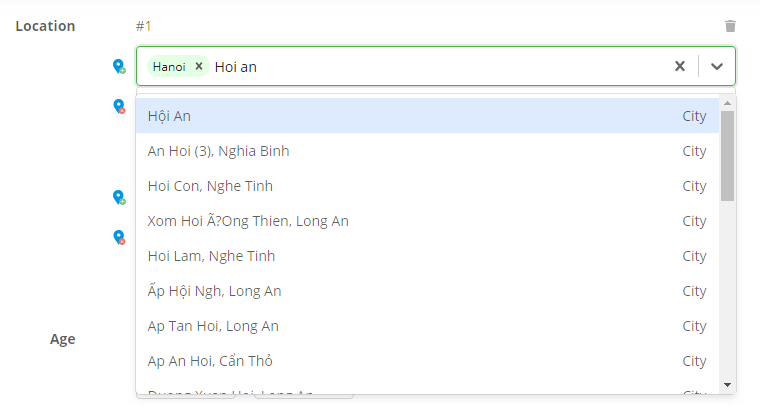Click the lower green include-location pin icon
Image resolution: width=760 pixels, height=419 pixels.
119,198
